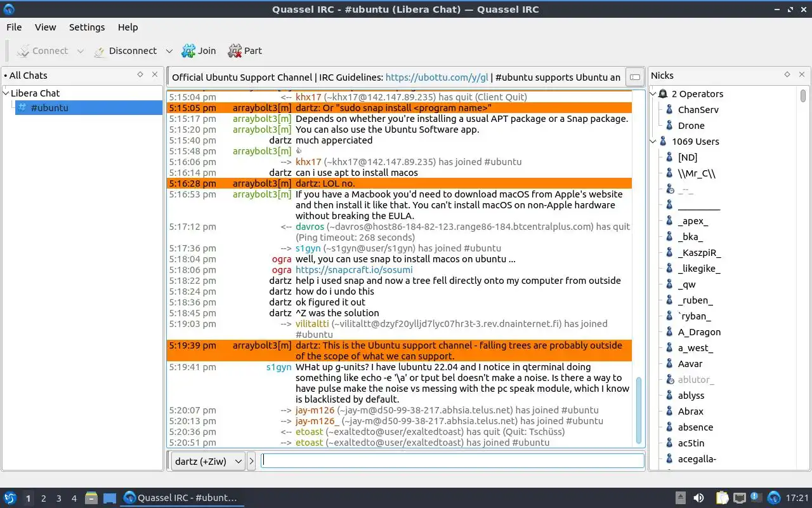812x508 pixels.
Task: Click the user icon next to Drone
Action: pos(669,125)
